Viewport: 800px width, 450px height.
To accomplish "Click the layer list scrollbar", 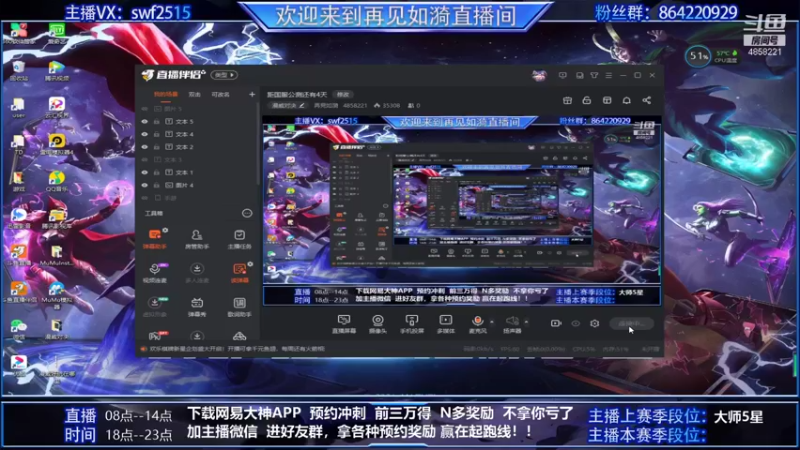I will tap(258, 143).
